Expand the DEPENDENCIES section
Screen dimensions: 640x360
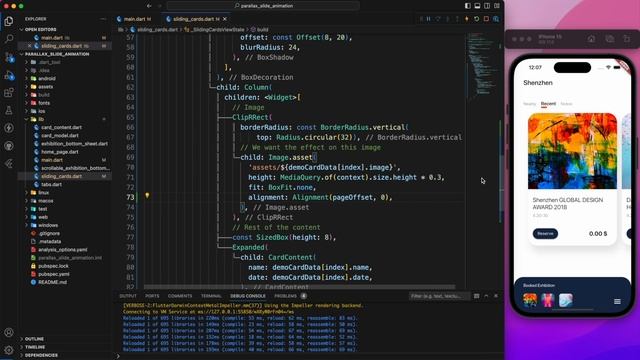click(x=41, y=355)
